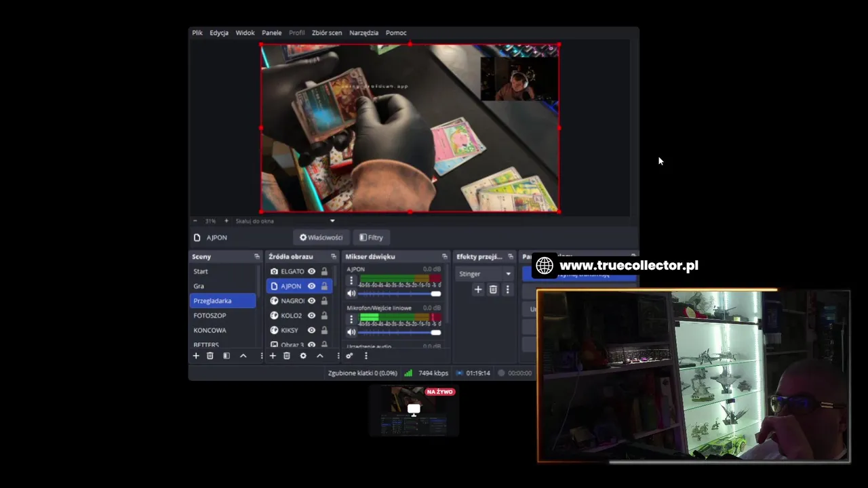Add a new source
The width and height of the screenshot is (868, 488).
(273, 356)
